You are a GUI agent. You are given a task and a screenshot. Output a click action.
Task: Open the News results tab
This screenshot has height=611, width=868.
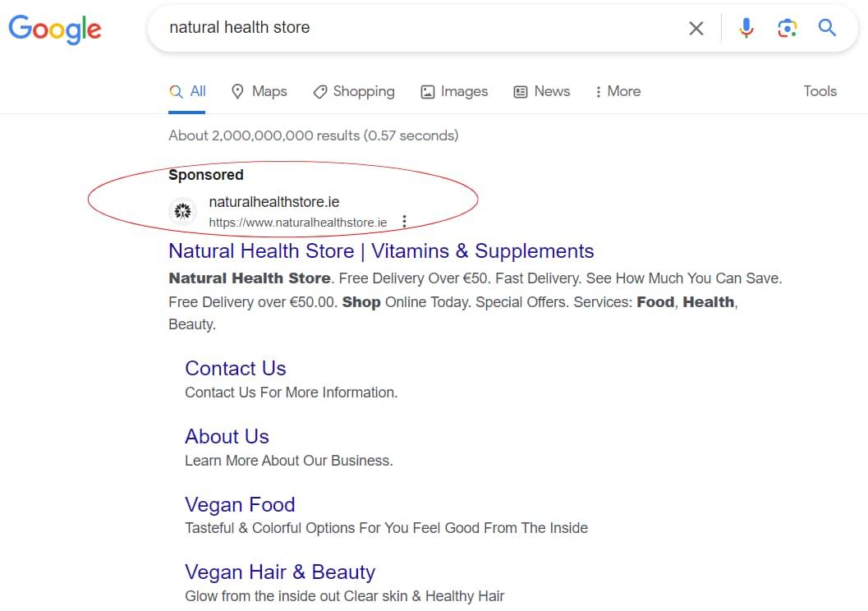(x=542, y=91)
